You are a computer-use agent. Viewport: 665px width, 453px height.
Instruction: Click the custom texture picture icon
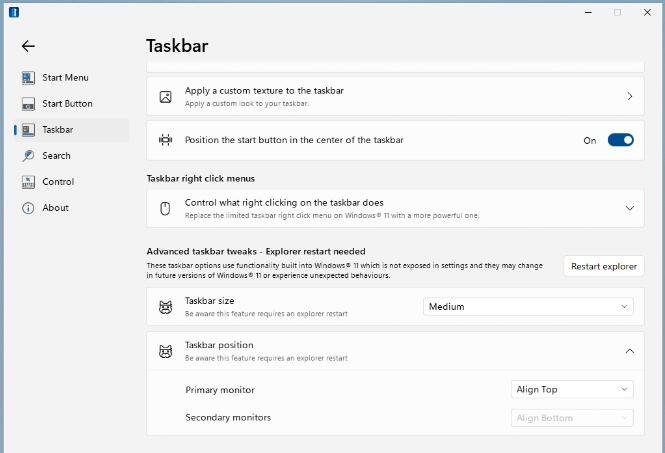166,97
